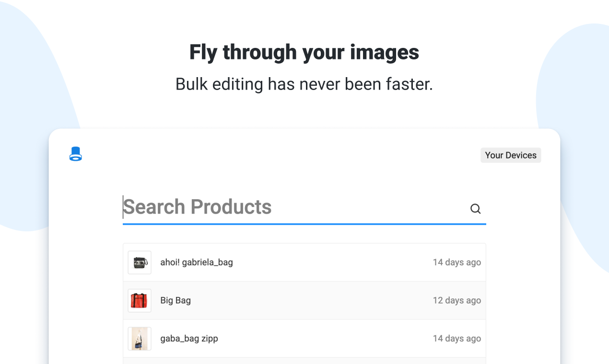The image size is (609, 364).
Task: Click the Fly through your images heading
Action: point(304,52)
